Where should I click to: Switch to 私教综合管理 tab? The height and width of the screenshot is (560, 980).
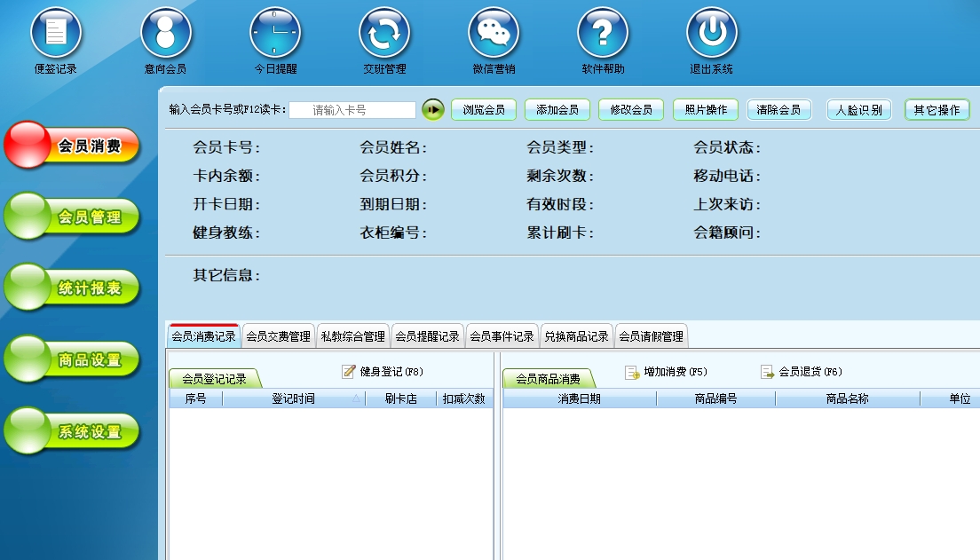353,336
